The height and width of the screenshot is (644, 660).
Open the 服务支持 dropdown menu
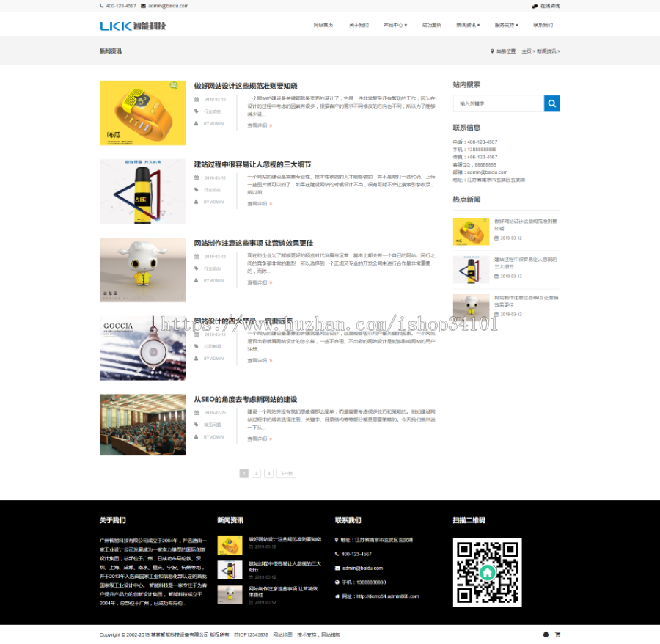click(505, 24)
